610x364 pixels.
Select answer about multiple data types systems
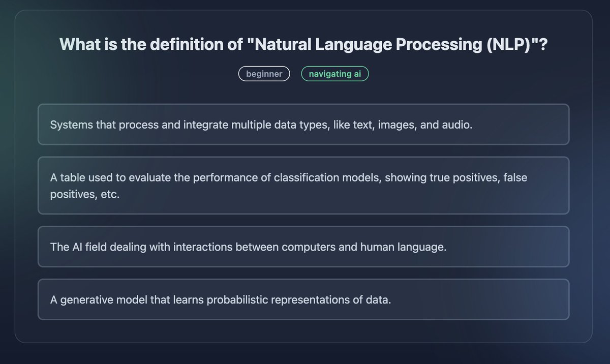pos(303,125)
